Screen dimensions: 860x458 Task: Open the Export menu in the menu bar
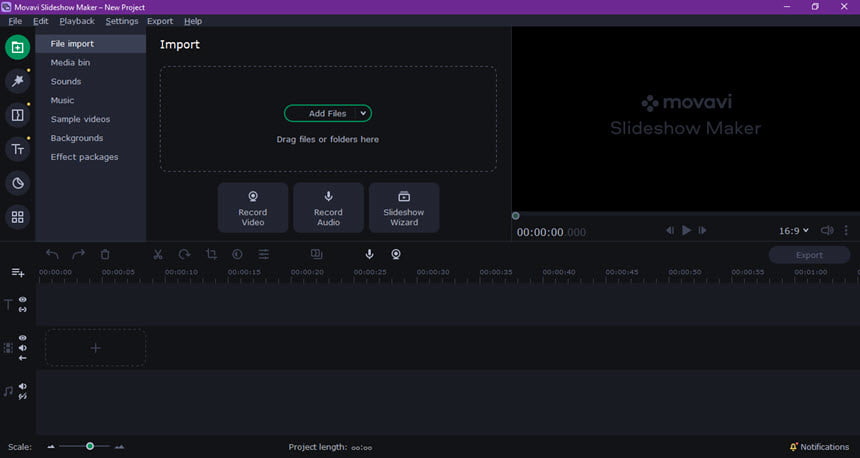click(160, 21)
